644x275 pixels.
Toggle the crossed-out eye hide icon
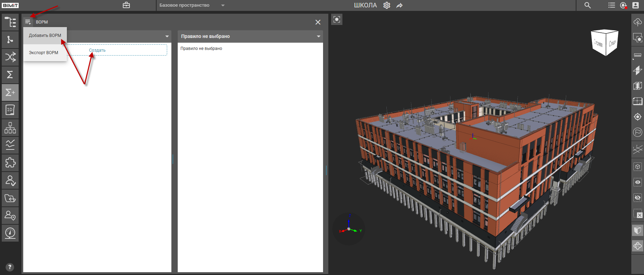[637, 198]
